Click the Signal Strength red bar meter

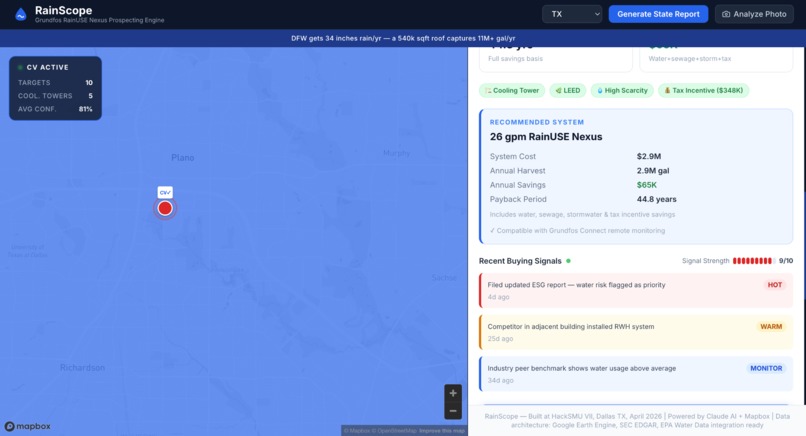coord(754,261)
